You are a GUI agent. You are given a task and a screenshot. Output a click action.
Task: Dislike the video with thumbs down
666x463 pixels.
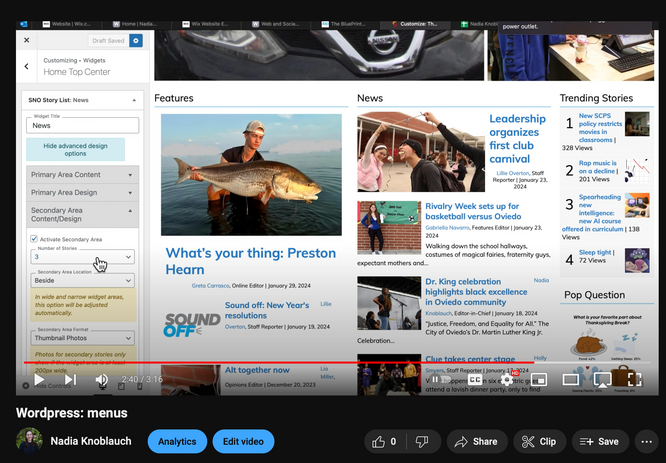pyautogui.click(x=423, y=441)
